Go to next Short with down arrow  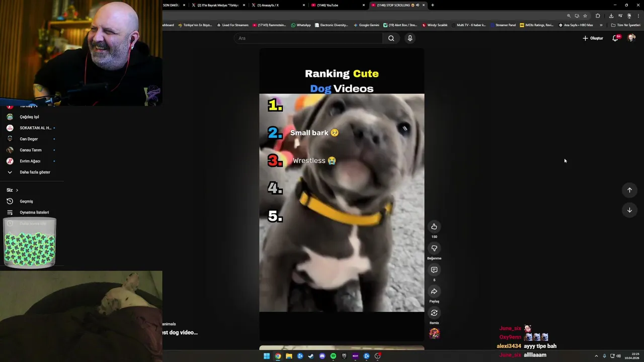point(629,210)
